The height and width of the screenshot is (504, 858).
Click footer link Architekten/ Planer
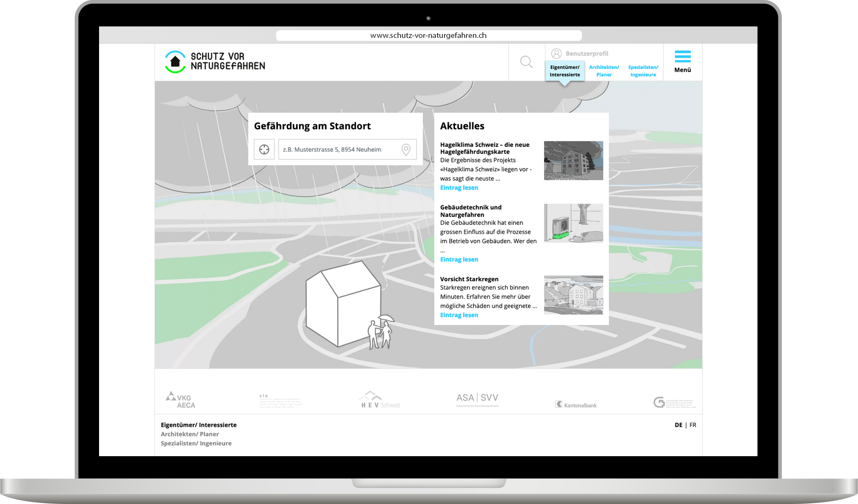[190, 434]
